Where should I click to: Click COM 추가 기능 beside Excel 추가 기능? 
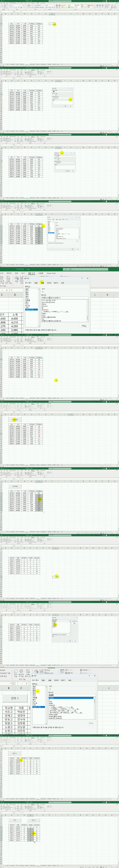click(28, 674)
